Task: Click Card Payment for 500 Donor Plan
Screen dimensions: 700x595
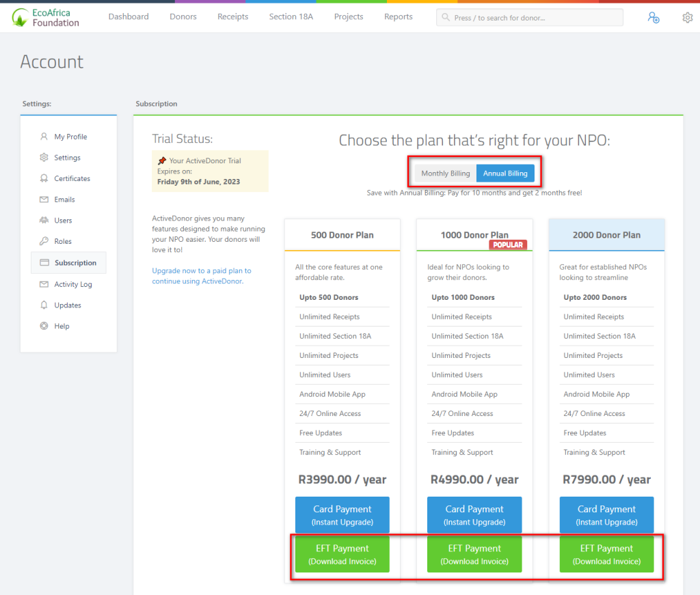Action: coord(342,514)
